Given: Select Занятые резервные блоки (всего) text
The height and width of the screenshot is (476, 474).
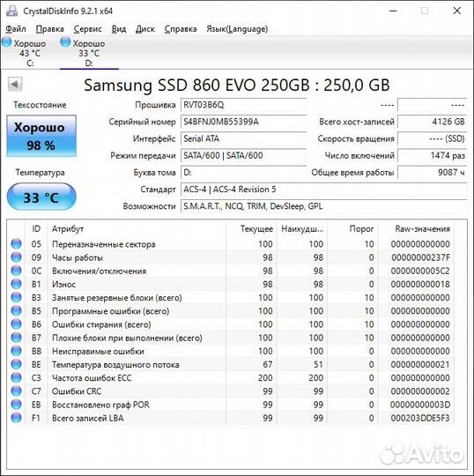Looking at the screenshot, I should click(117, 298).
